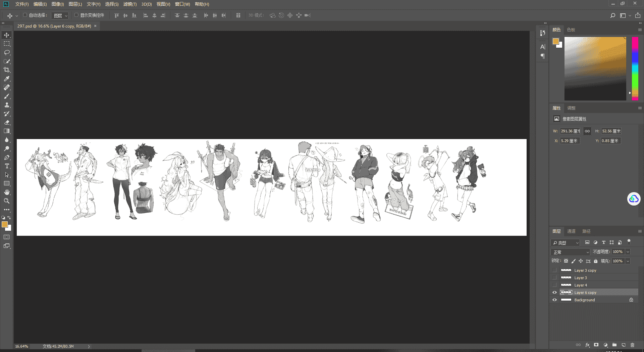Open the opacity dropdown arrow
Screen dimensions: 644x352
pos(628,252)
